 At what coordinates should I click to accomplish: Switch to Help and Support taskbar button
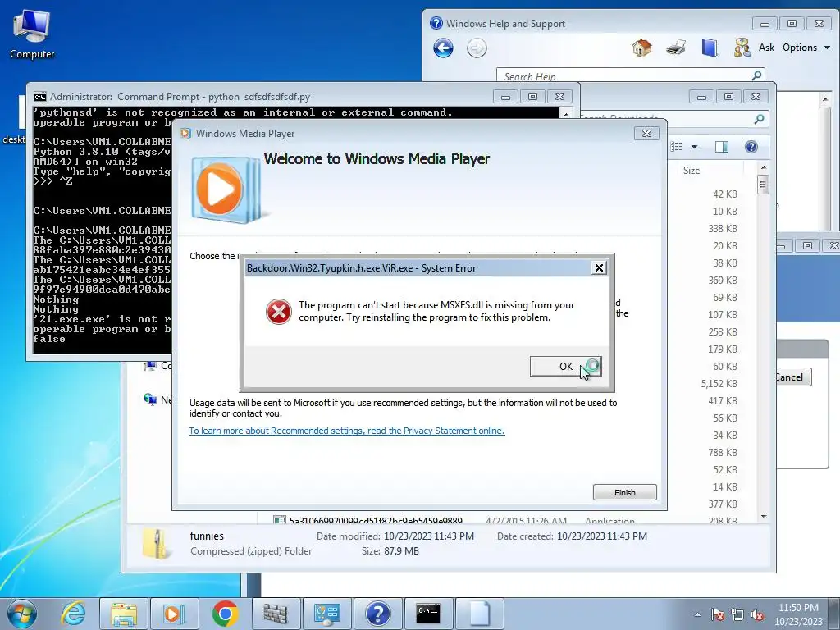[377, 614]
